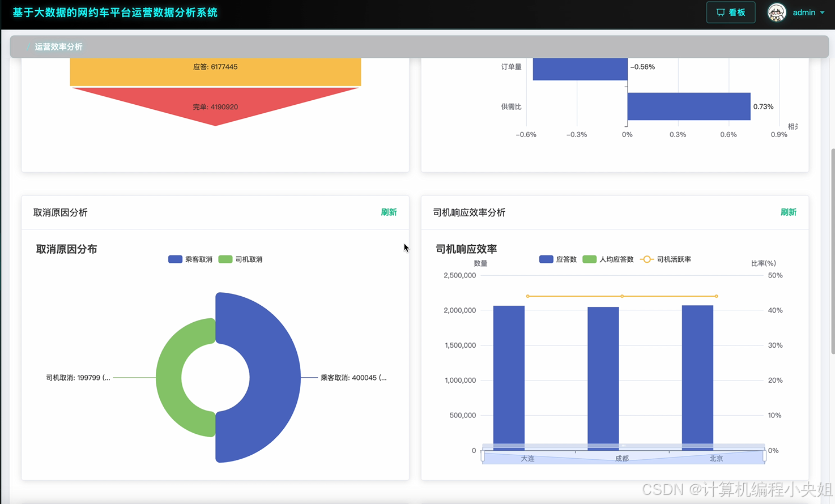835x504 pixels.
Task: Click the 司机响应效率分析 card header
Action: tap(615, 212)
